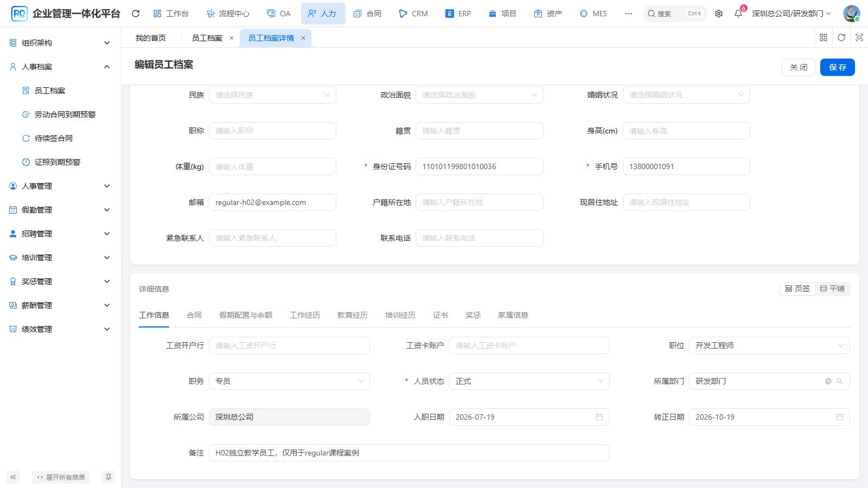Expand the 组织架构 sidebar menu
The width and height of the screenshot is (868, 488).
pyautogui.click(x=60, y=43)
